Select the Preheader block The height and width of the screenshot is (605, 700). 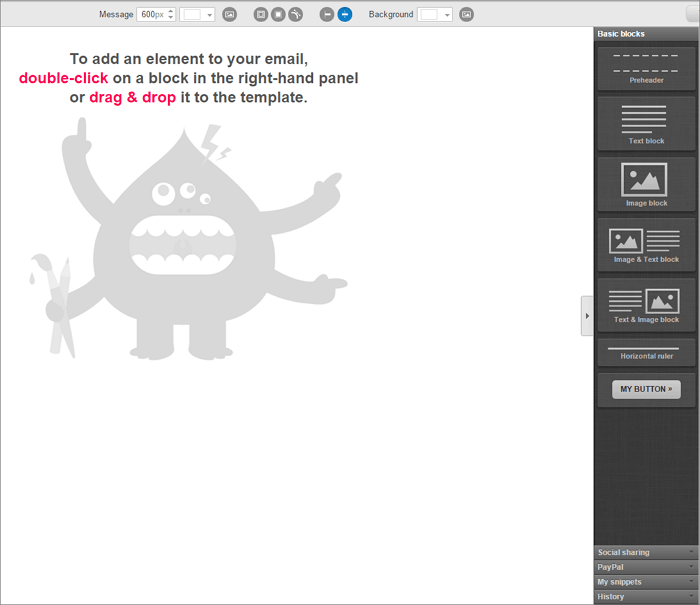click(646, 67)
